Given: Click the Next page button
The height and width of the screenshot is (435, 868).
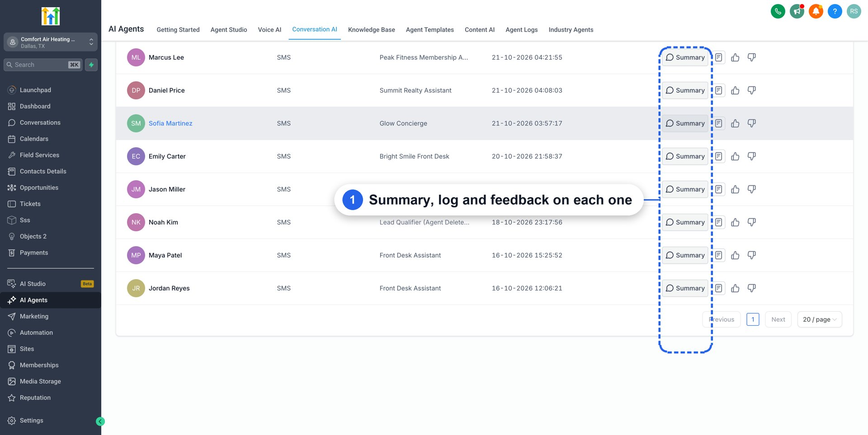Looking at the screenshot, I should click(778, 319).
